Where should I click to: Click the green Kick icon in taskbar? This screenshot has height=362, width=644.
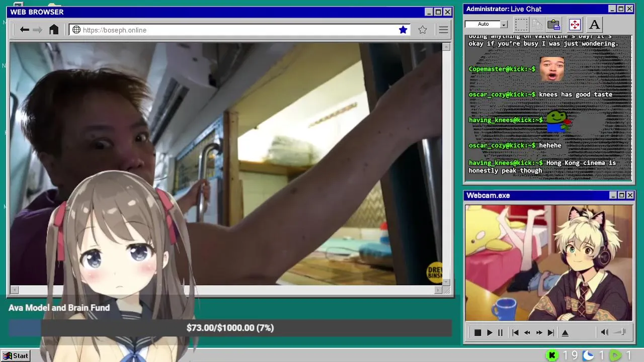click(552, 355)
